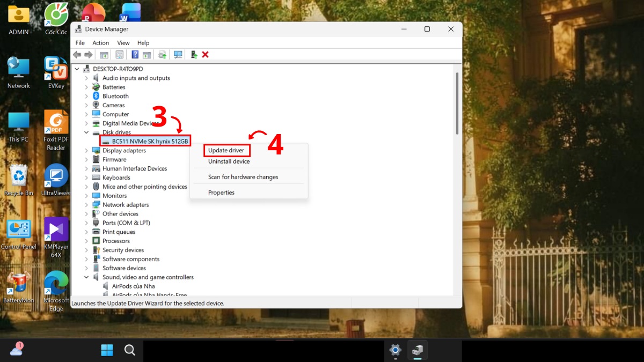Select the Computer tree item
Screen dimensions: 644x362
(x=115, y=114)
